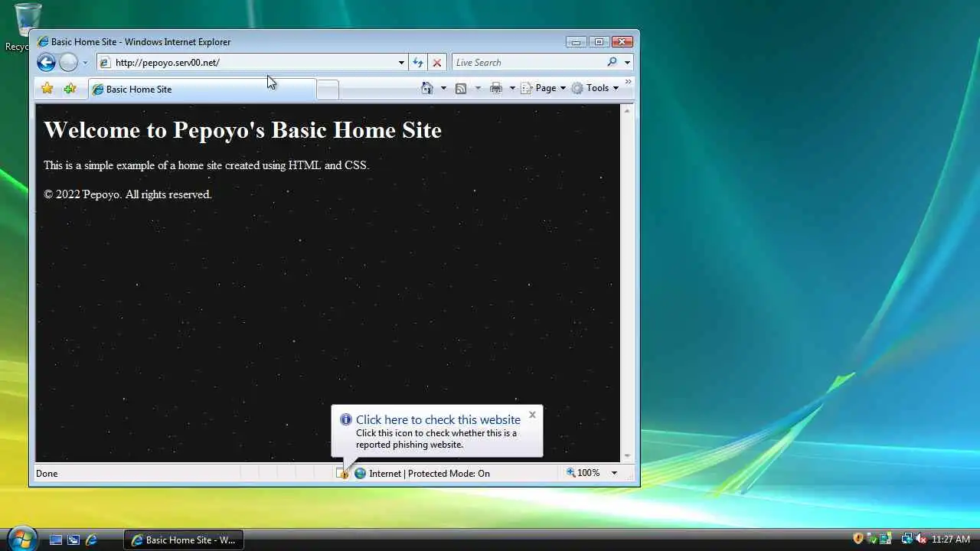This screenshot has width=980, height=551.
Task: Click the Add to Favorites icon
Action: click(70, 89)
